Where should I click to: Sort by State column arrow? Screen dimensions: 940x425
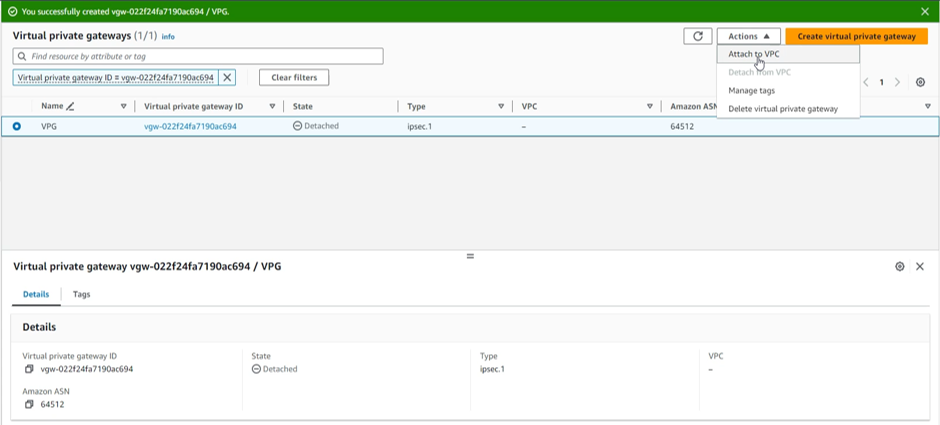(386, 106)
